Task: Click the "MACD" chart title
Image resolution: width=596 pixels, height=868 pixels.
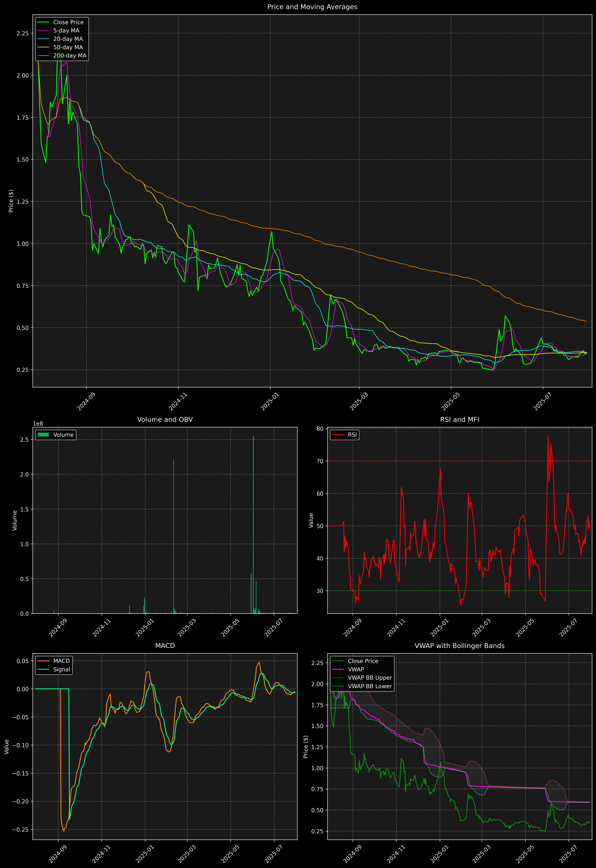Action: (x=165, y=646)
